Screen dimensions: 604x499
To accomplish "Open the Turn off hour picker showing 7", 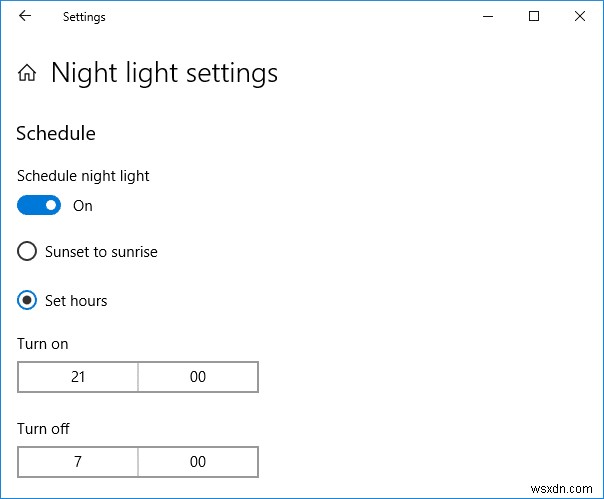I will click(78, 462).
